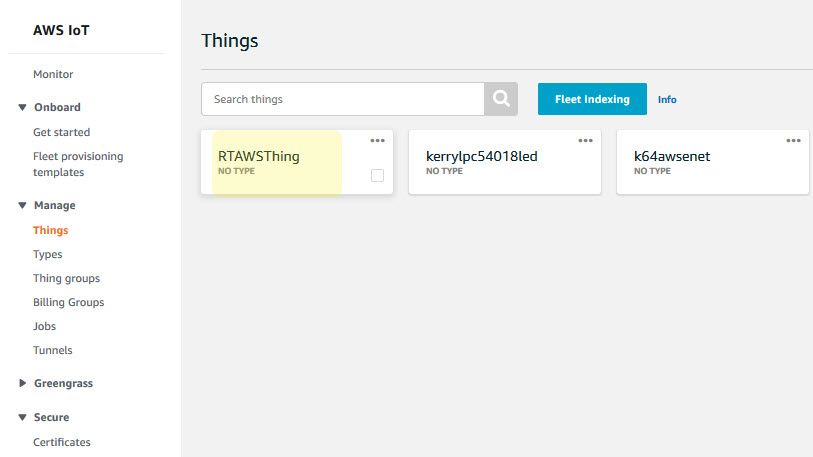Collapse the Onboard sidebar section

click(23, 107)
